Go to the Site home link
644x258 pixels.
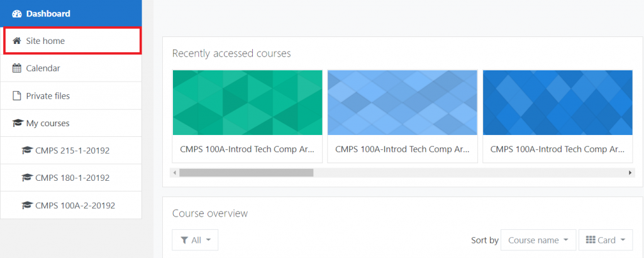point(45,41)
